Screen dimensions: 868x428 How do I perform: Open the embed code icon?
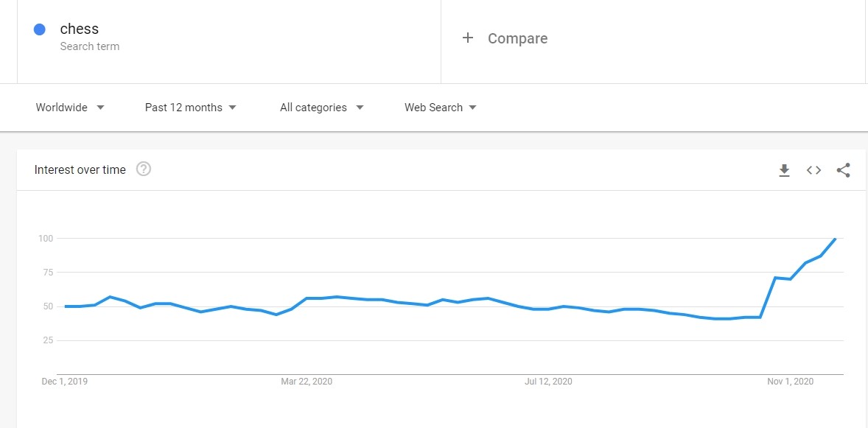[813, 170]
